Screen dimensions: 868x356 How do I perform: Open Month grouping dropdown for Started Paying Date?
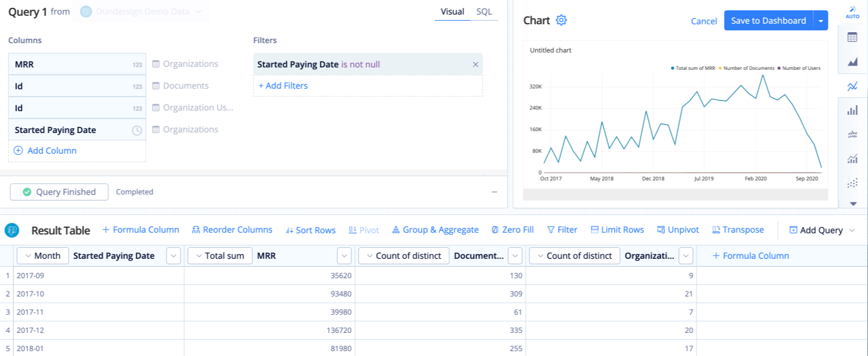(43, 256)
